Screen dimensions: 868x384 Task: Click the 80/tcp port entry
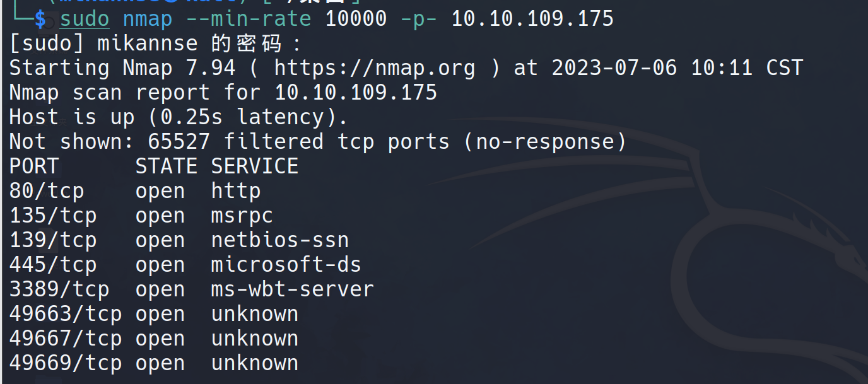tap(47, 191)
